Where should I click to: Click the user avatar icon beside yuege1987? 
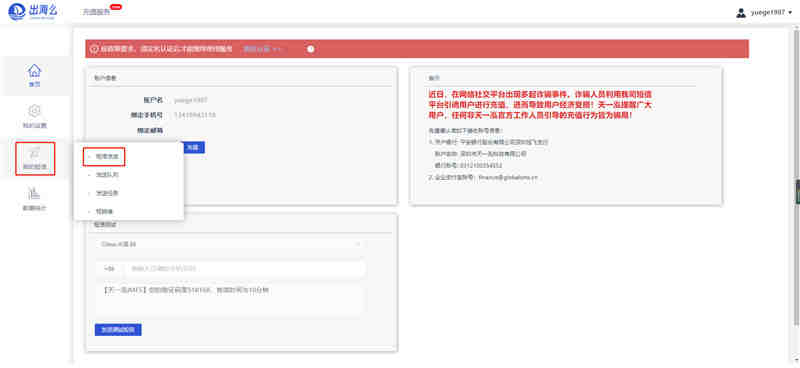pyautogui.click(x=741, y=13)
